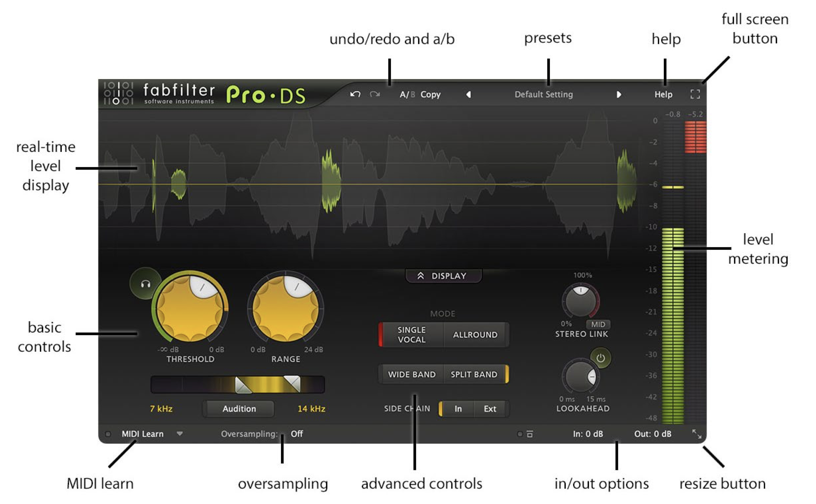This screenshot has width=816, height=504.
Task: Click the Copy button next to A/B
Action: [x=430, y=94]
